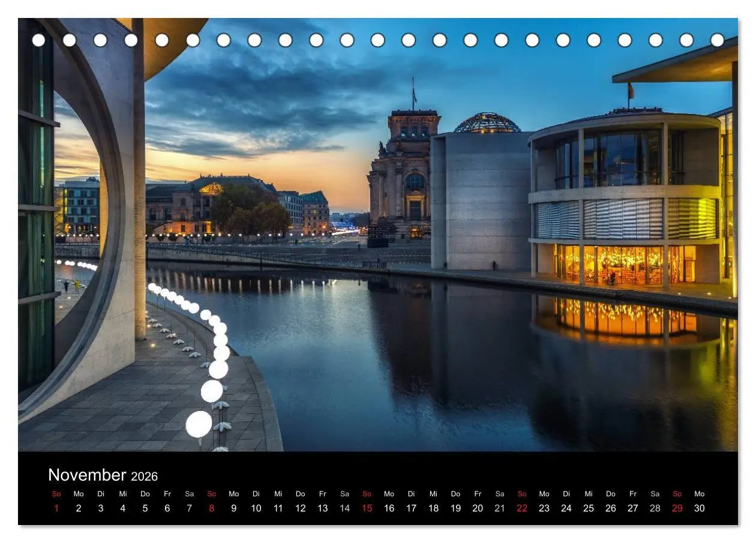Select the Berlin Reichstag evening photo
Screen dimensions: 756x543
point(378,235)
